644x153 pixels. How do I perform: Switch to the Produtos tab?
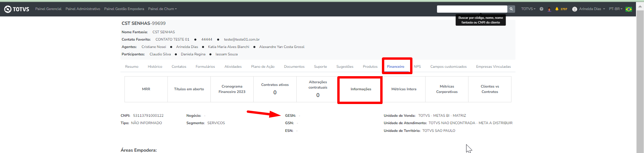click(370, 66)
